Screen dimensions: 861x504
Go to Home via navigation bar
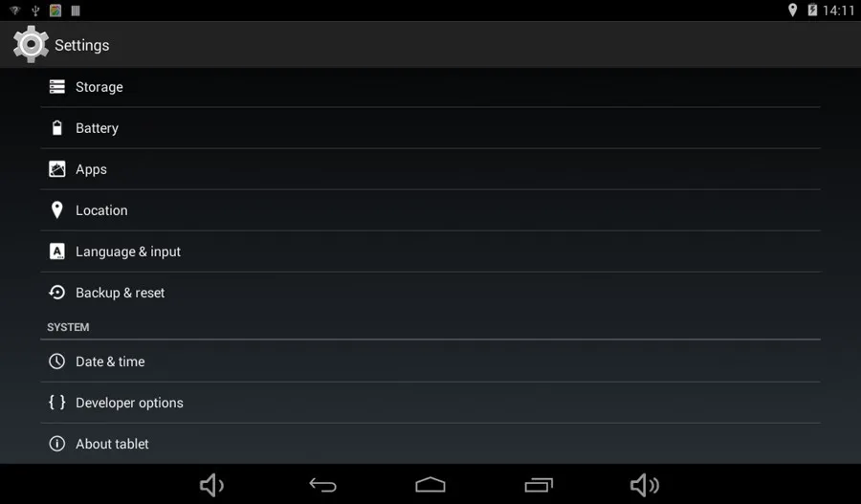430,485
